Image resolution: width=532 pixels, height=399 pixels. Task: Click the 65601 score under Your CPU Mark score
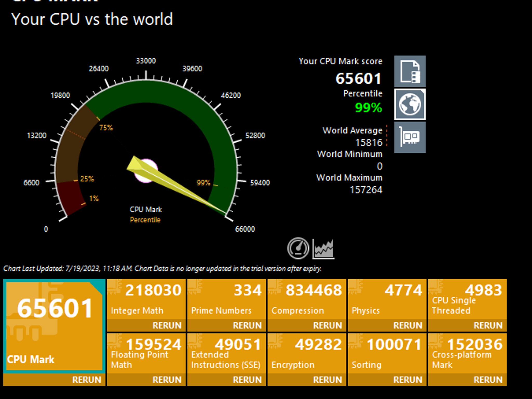coord(358,78)
